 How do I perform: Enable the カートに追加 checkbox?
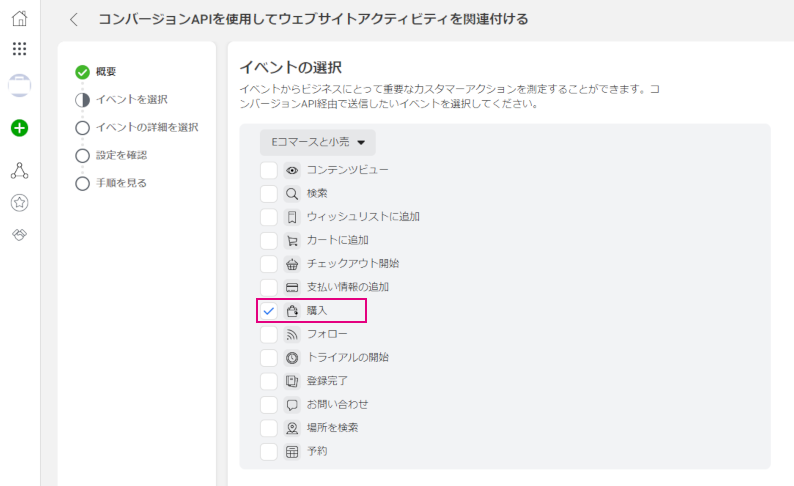(x=269, y=240)
